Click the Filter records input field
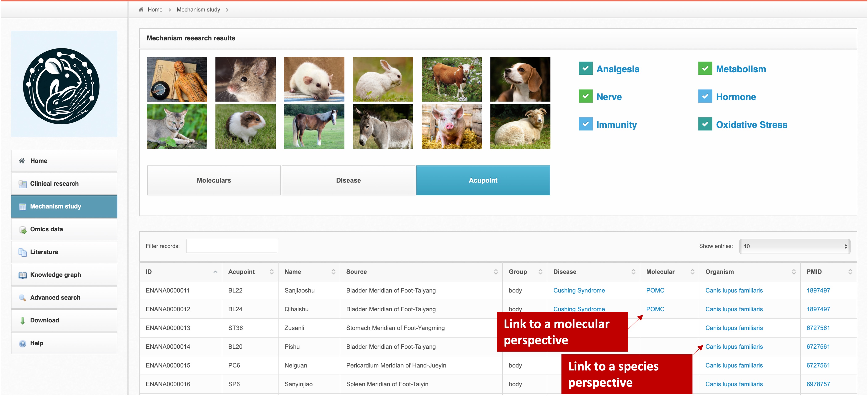 coord(232,246)
